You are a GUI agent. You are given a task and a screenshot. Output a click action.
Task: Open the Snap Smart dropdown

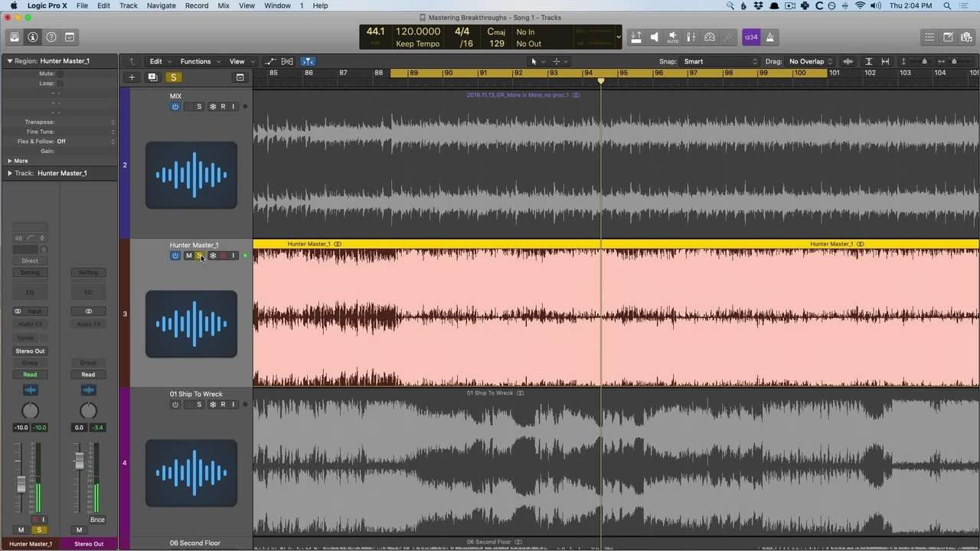click(x=720, y=61)
